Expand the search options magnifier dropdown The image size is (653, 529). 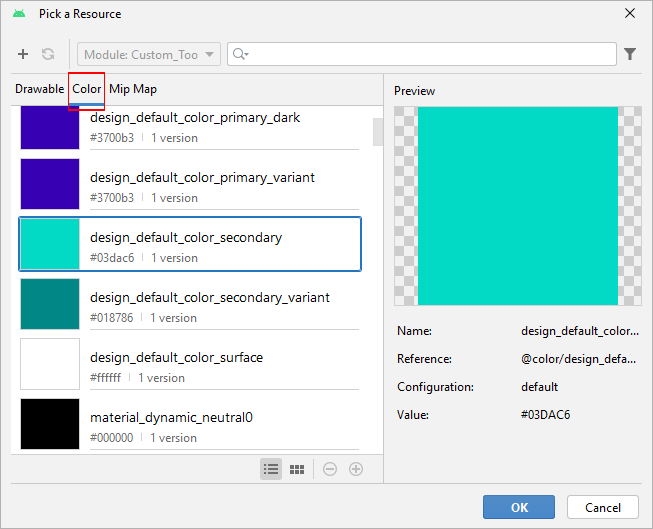(240, 54)
